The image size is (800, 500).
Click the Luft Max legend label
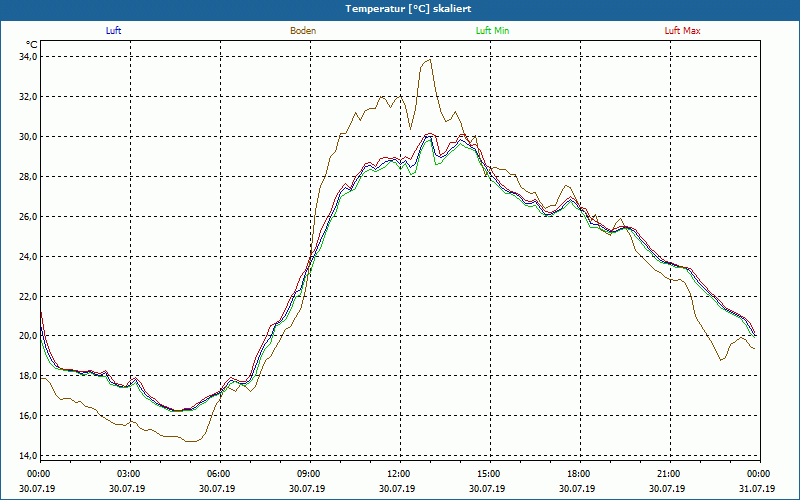tap(682, 31)
